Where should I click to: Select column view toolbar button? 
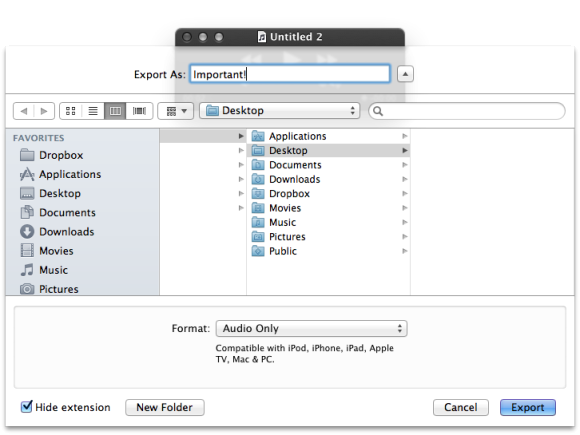[115, 111]
